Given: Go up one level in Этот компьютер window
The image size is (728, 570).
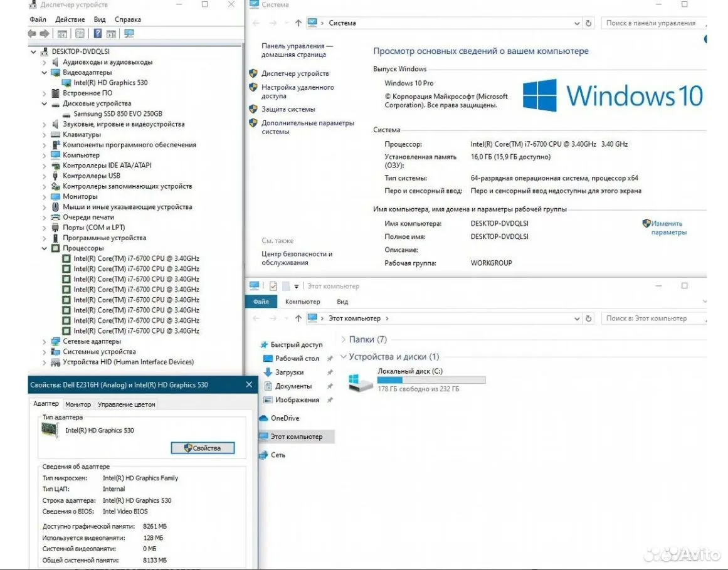Looking at the screenshot, I should [298, 319].
